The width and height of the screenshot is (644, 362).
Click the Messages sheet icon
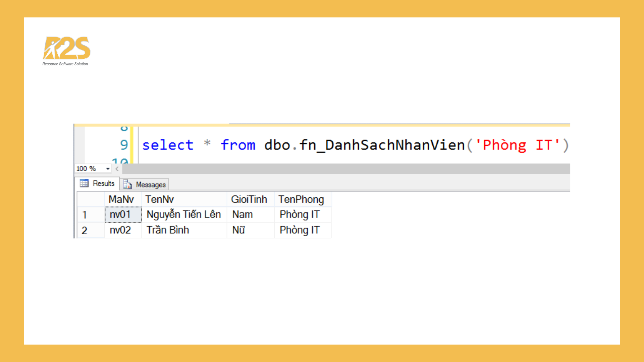(x=127, y=184)
